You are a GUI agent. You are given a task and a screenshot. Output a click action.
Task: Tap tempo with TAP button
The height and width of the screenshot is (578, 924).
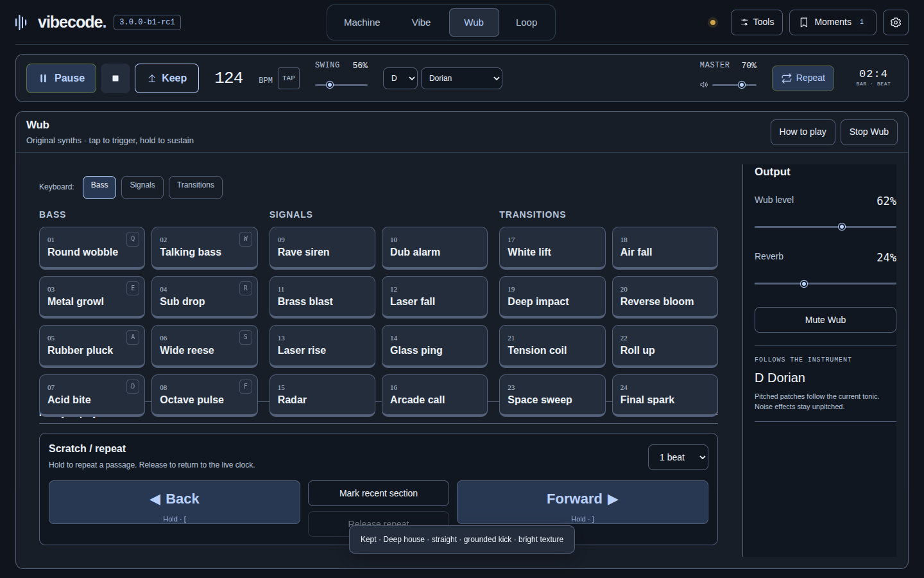[x=289, y=78]
